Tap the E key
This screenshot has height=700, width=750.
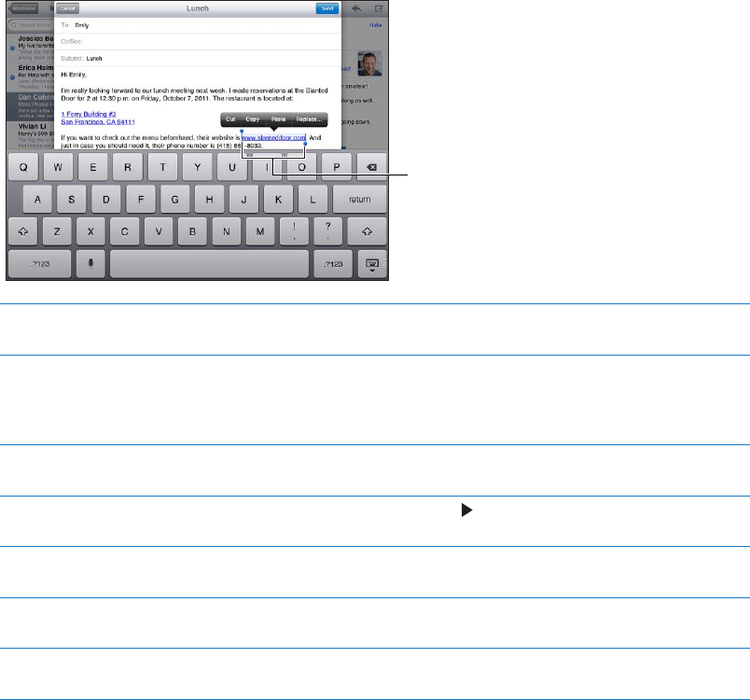click(x=92, y=167)
